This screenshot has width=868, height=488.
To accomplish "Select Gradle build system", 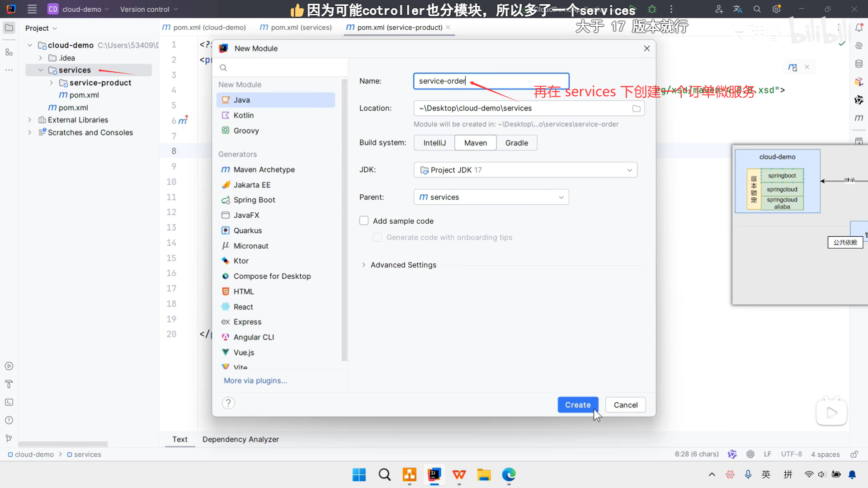I will 516,143.
